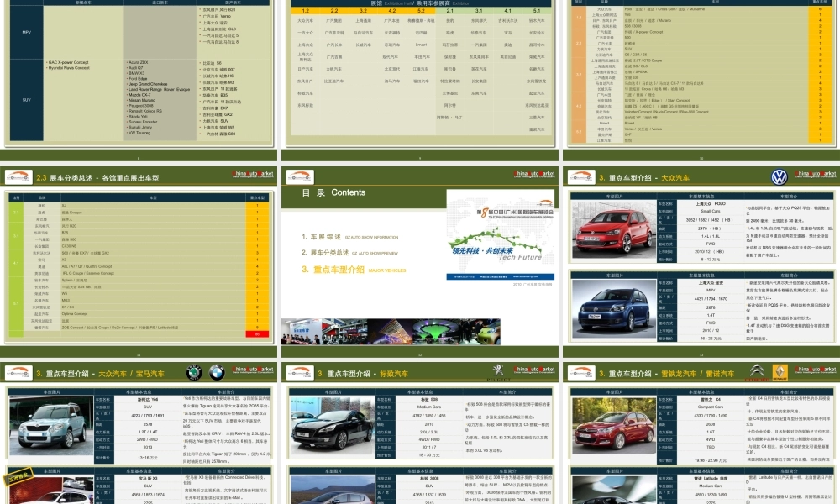This screenshot has width=840, height=504.
Task: Click '2470 (HB)' wheelbase cell on Polo card
Action: [711, 228]
